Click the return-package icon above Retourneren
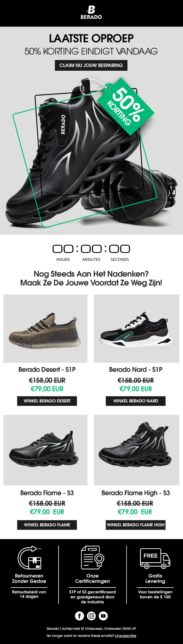 point(29,557)
